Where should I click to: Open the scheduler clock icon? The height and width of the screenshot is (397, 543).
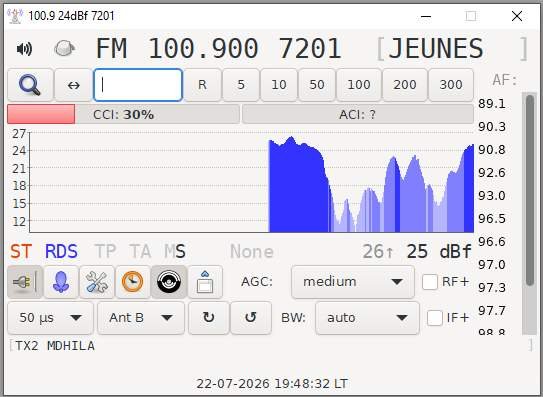(132, 282)
